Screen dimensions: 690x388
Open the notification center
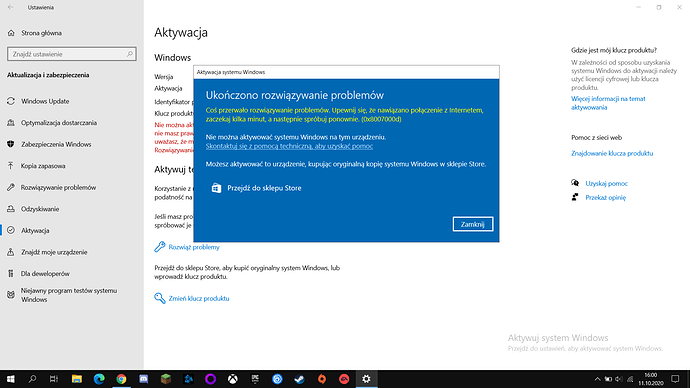click(675, 379)
